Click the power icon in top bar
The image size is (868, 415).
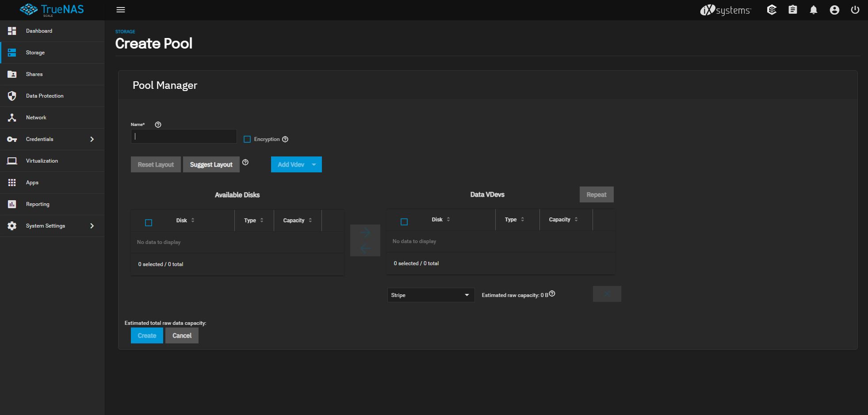(855, 10)
